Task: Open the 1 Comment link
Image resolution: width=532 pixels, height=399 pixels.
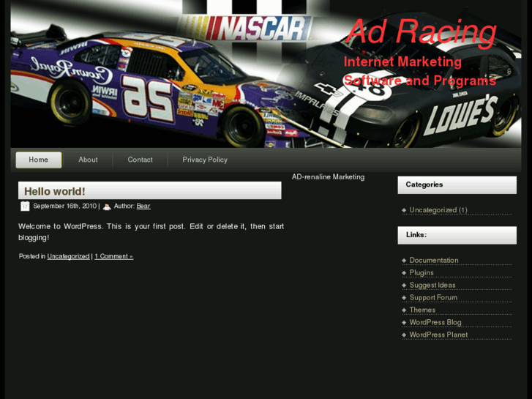Action: coord(114,256)
